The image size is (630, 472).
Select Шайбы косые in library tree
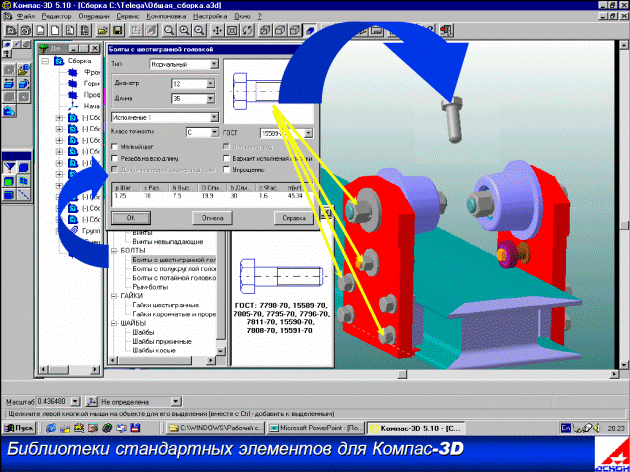coord(154,351)
